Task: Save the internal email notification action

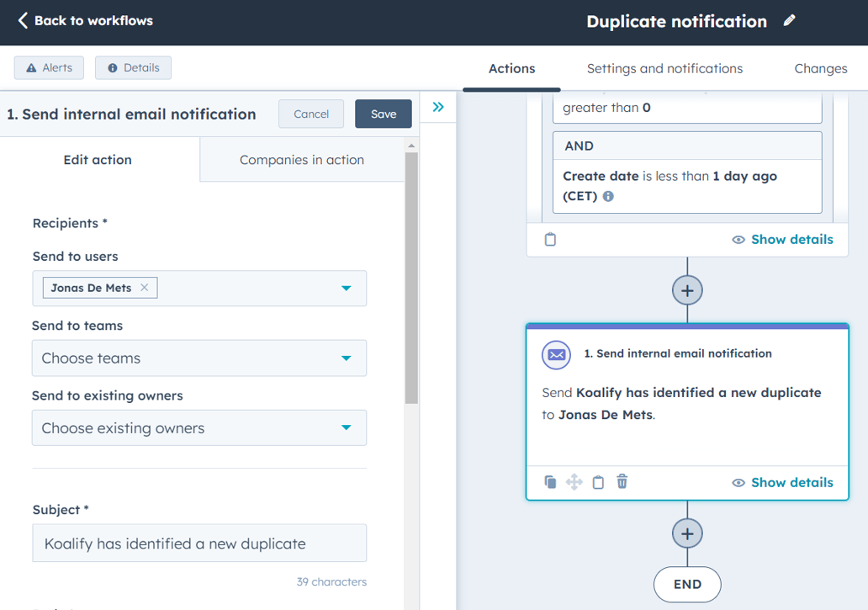Action: (383, 114)
